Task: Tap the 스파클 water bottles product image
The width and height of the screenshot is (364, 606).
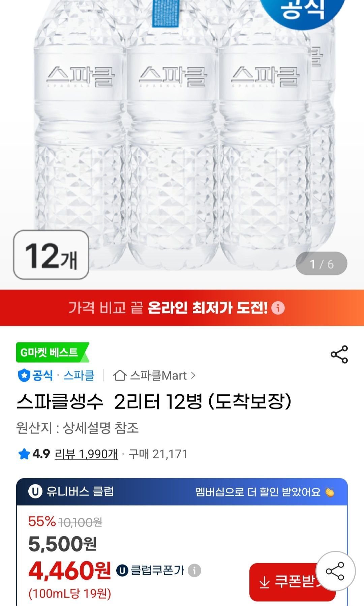Action: click(182, 135)
